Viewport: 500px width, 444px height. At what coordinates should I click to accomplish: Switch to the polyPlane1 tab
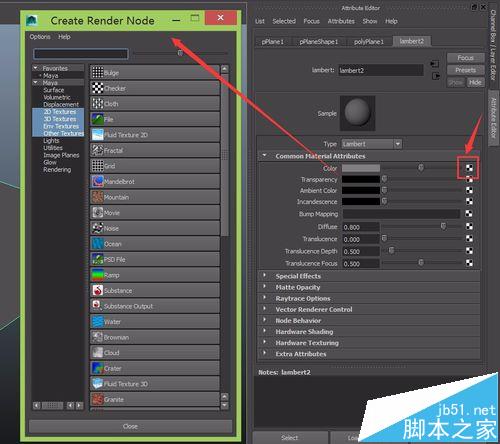(369, 42)
